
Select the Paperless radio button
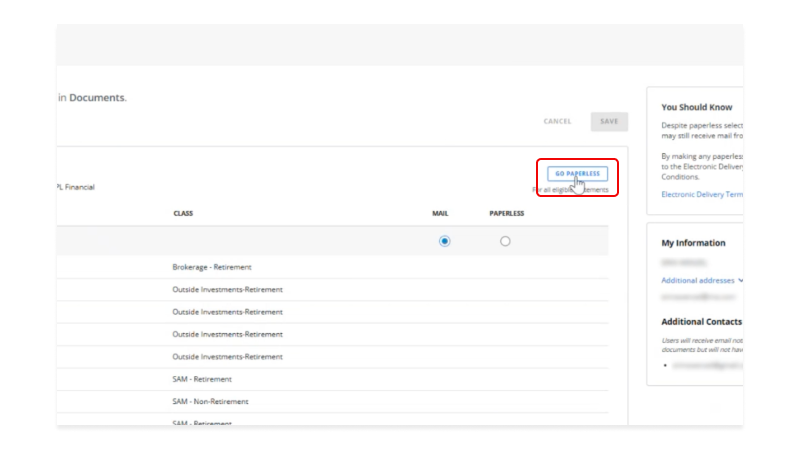[505, 241]
